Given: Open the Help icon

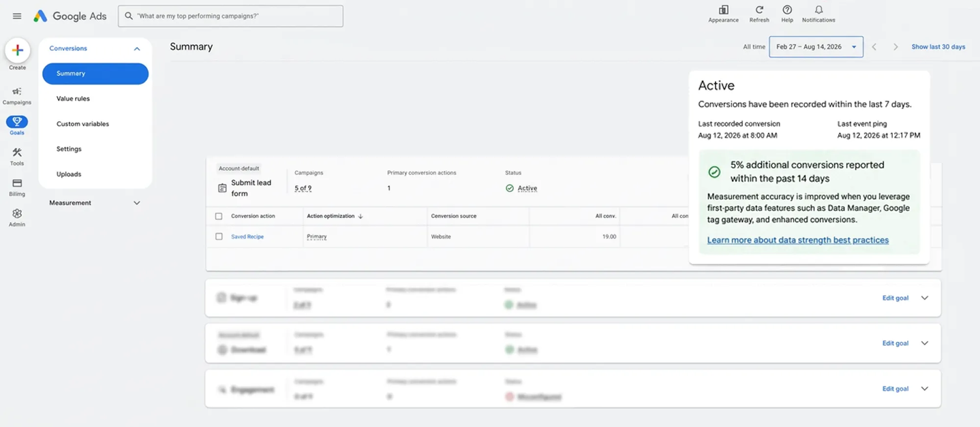Looking at the screenshot, I should (787, 10).
